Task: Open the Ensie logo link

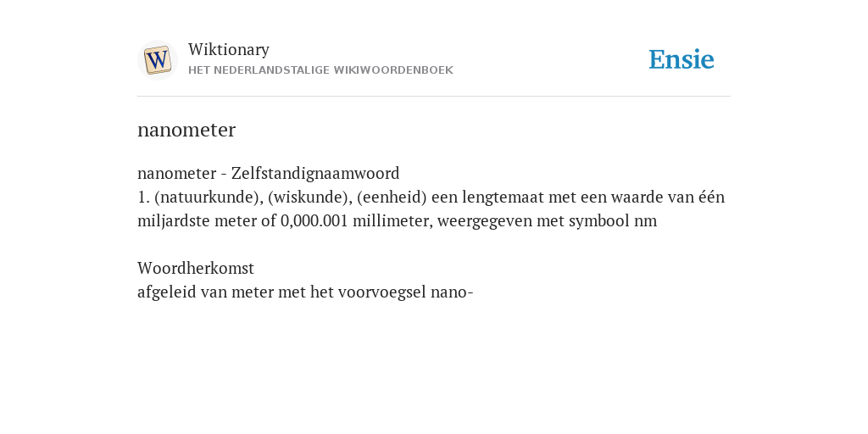Action: click(x=682, y=59)
